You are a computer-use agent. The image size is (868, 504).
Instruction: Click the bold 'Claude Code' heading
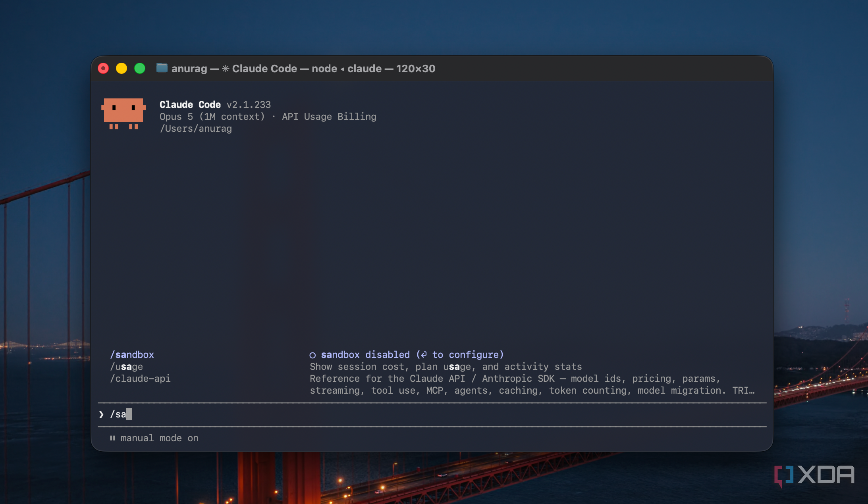pyautogui.click(x=190, y=105)
